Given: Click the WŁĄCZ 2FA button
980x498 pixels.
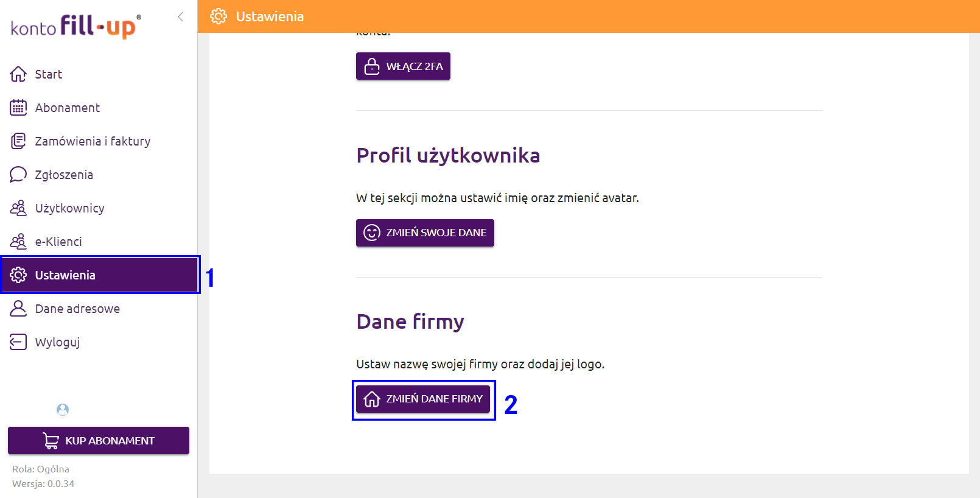Looking at the screenshot, I should click(403, 66).
